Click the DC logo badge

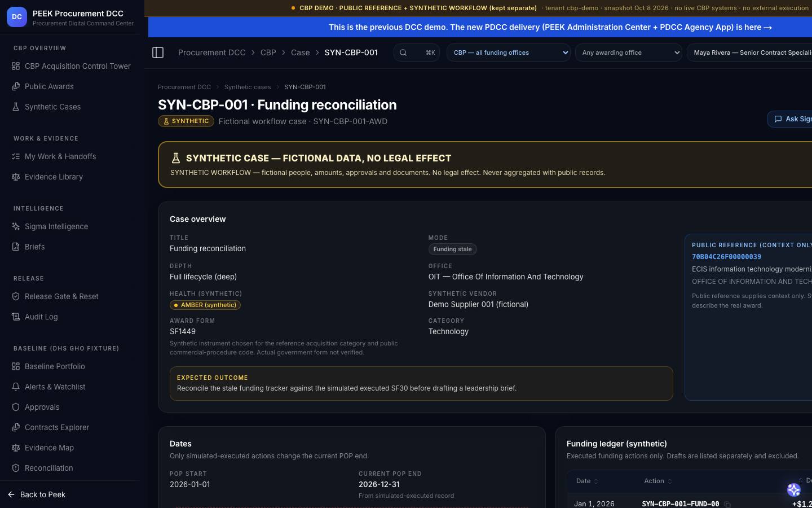pos(17,17)
